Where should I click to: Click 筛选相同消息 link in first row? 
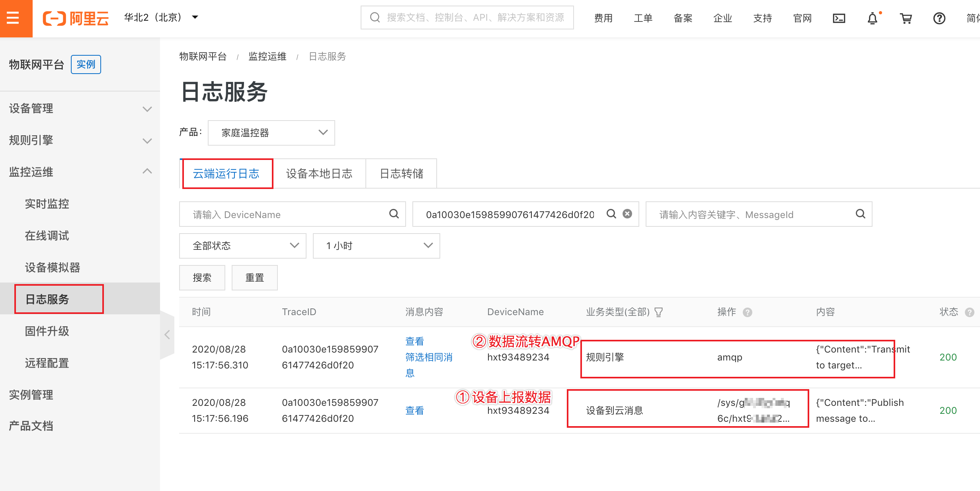[429, 357]
